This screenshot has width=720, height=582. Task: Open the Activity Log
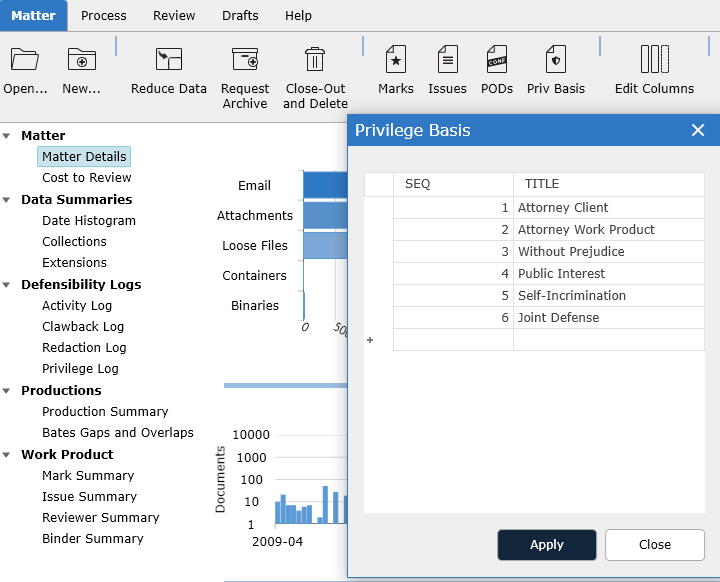pyautogui.click(x=77, y=305)
